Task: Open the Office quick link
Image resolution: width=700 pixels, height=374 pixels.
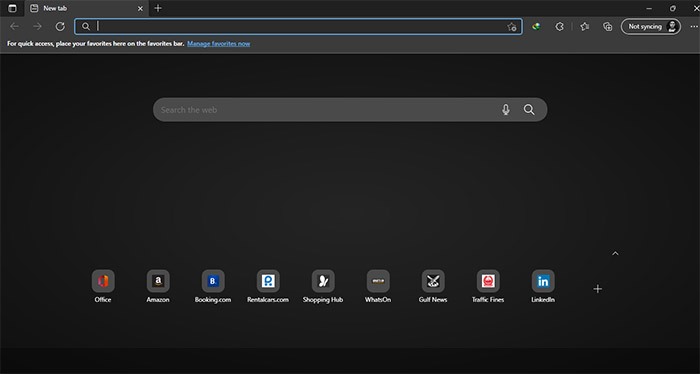Action: pos(103,287)
